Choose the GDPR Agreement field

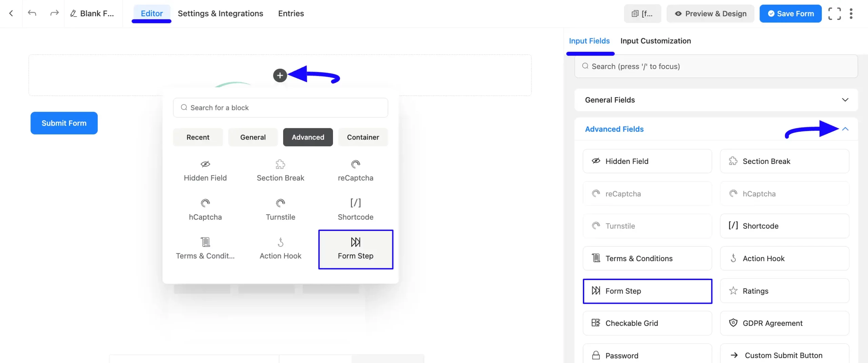pos(785,323)
